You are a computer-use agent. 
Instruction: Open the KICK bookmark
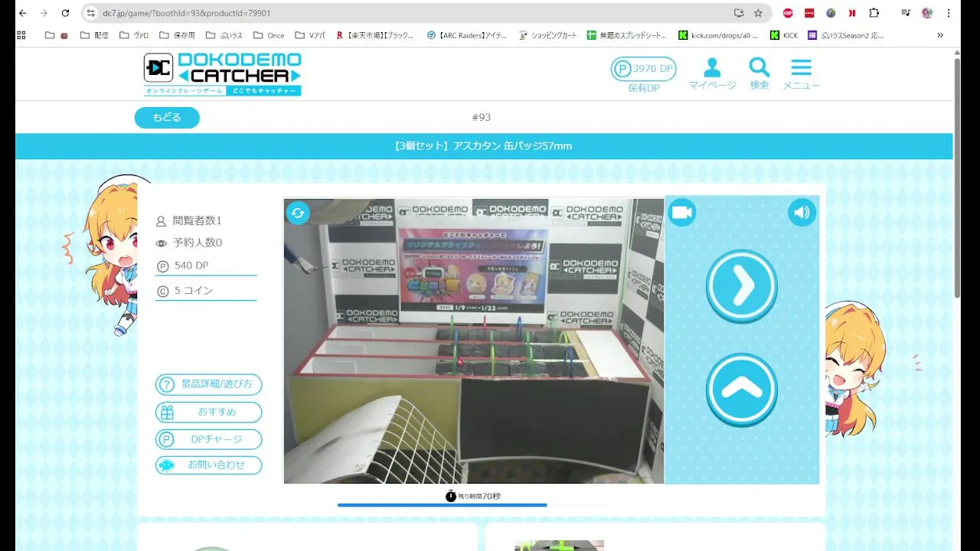pyautogui.click(x=784, y=35)
